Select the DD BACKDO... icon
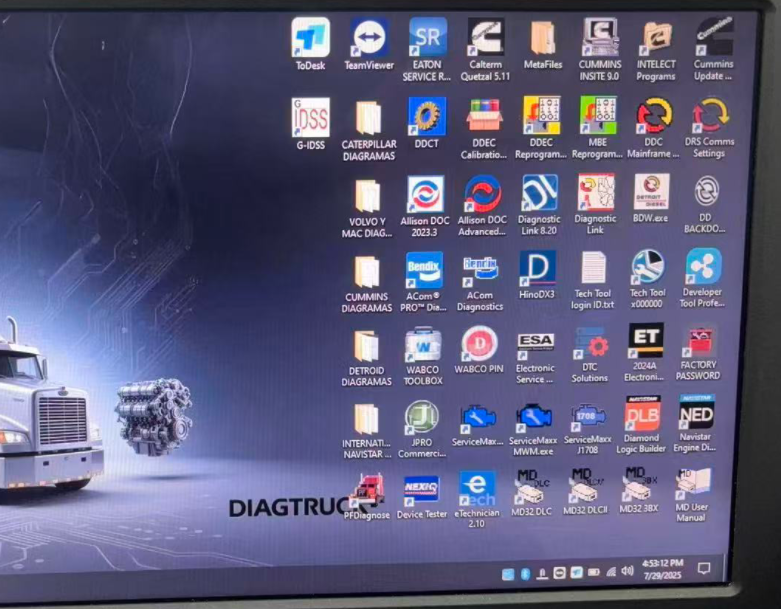The image size is (781, 609). (705, 204)
